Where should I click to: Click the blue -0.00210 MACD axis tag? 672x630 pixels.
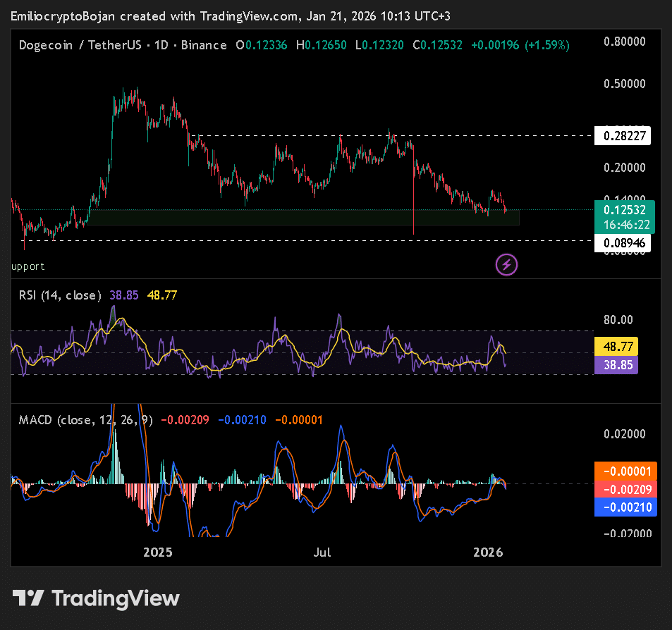(626, 507)
